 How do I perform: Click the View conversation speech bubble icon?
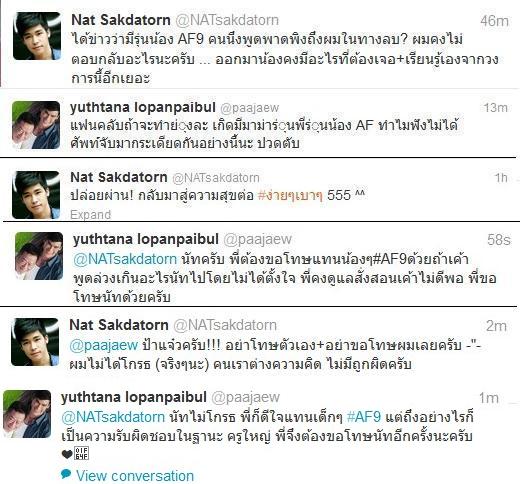[66, 473]
